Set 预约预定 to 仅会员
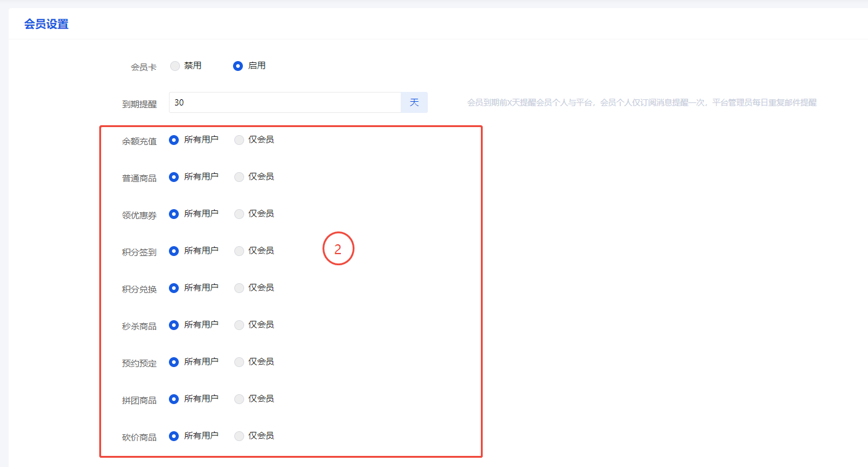Image resolution: width=868 pixels, height=467 pixels. coord(239,362)
